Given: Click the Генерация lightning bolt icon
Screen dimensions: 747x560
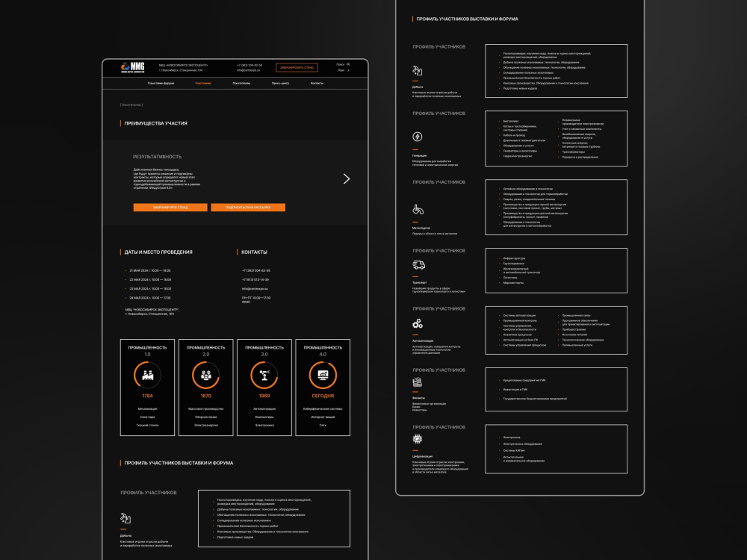Looking at the screenshot, I should click(x=418, y=137).
